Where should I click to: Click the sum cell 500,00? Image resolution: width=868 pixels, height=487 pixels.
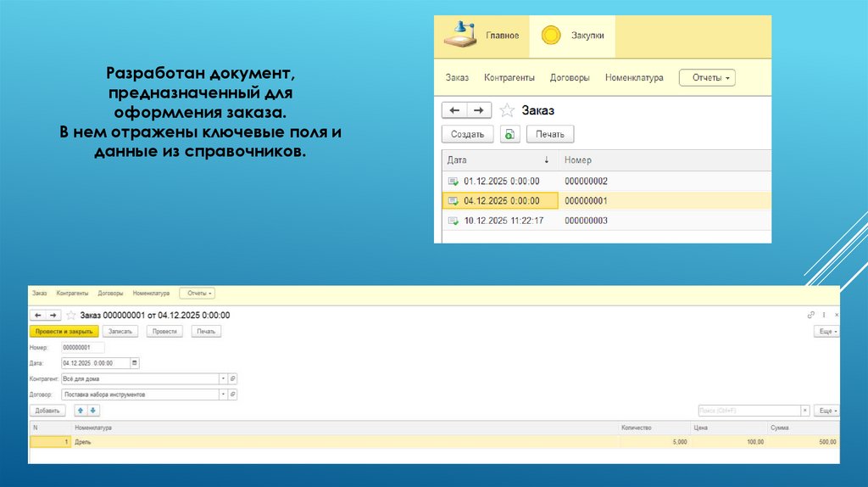click(x=804, y=442)
